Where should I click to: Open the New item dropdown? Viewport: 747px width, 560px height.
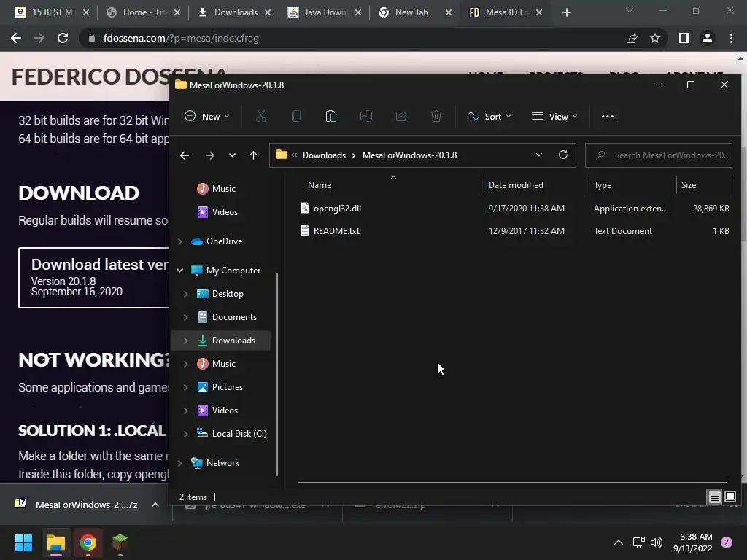click(x=206, y=116)
